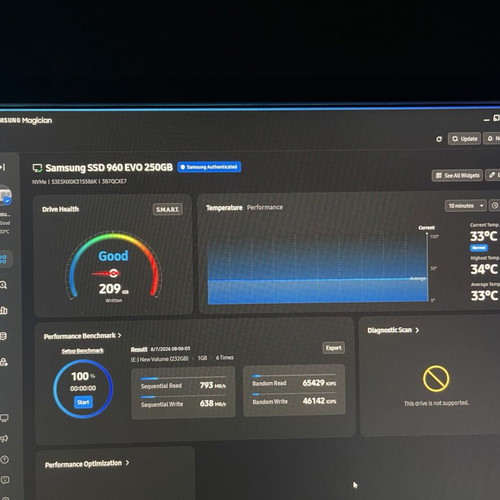Click the not-supported prohibition icon
The image size is (500, 500).
[x=436, y=378]
